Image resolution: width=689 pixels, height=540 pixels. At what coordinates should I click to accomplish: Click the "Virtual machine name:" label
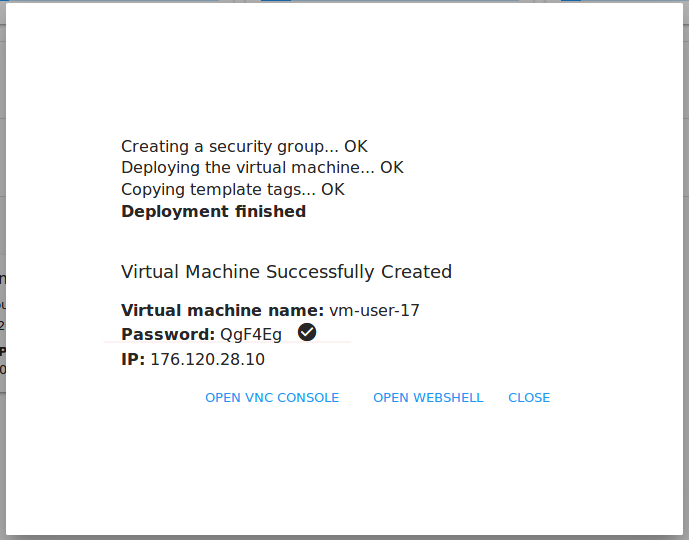coord(222,311)
